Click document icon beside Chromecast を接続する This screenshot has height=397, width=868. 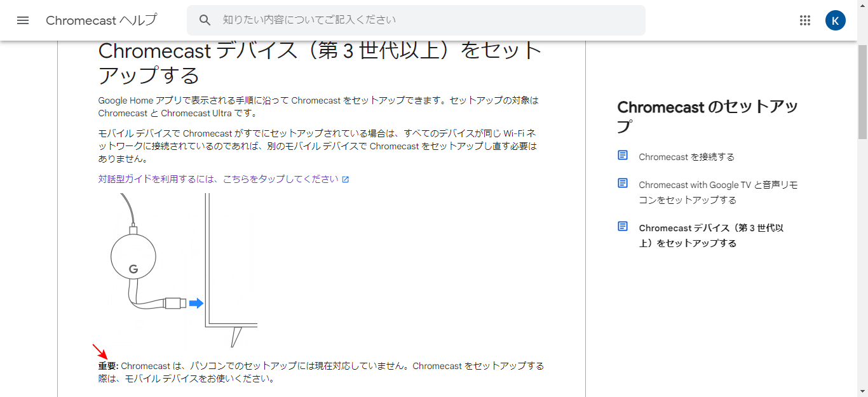click(623, 155)
